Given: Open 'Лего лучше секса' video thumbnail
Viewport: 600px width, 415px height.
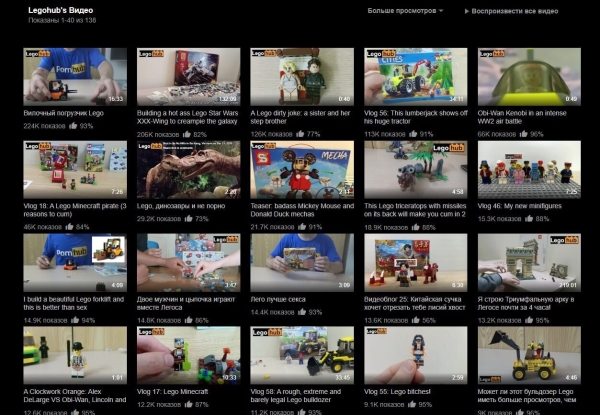Looking at the screenshot, I should [302, 263].
